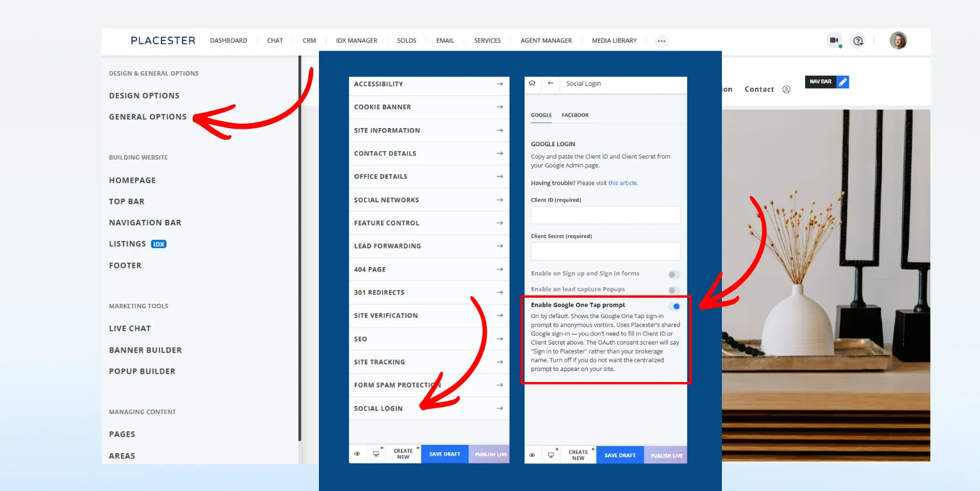The image size is (980, 491).
Task: Click Save Draft below the options list
Action: coord(445,454)
